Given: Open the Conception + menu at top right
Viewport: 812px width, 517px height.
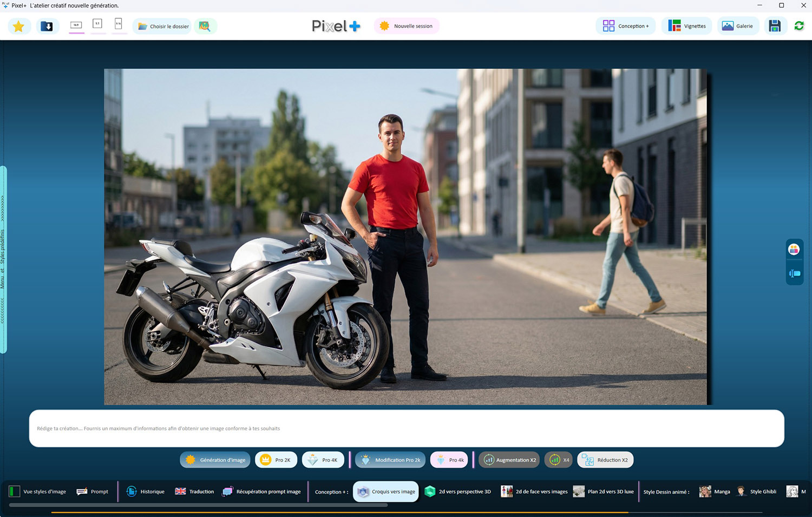Looking at the screenshot, I should coord(626,26).
